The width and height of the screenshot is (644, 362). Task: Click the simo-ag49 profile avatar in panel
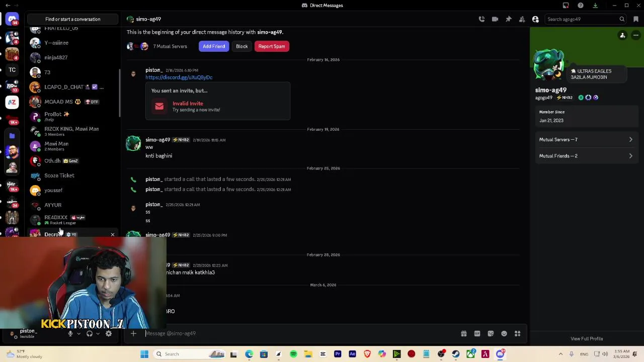pyautogui.click(x=549, y=64)
